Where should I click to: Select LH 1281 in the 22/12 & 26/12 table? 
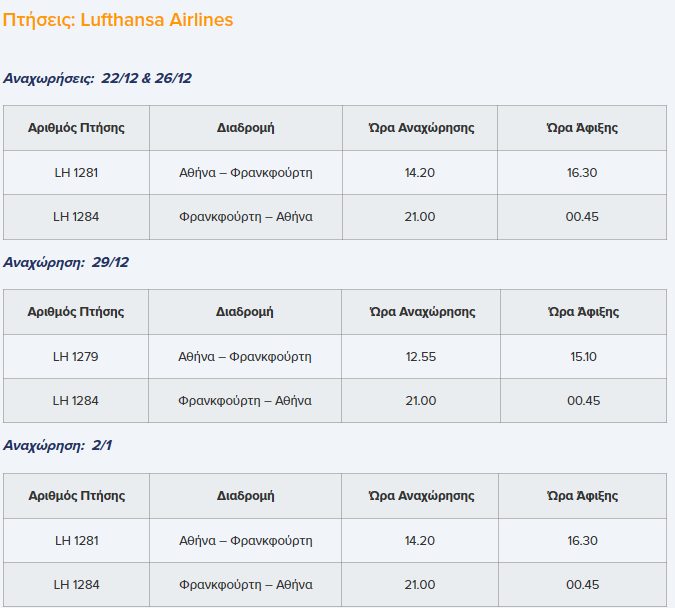(x=76, y=172)
